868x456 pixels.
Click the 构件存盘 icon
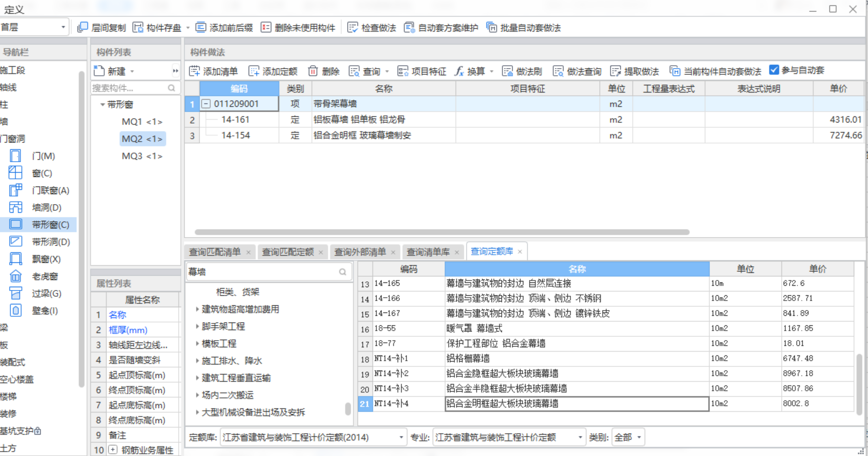[138, 28]
